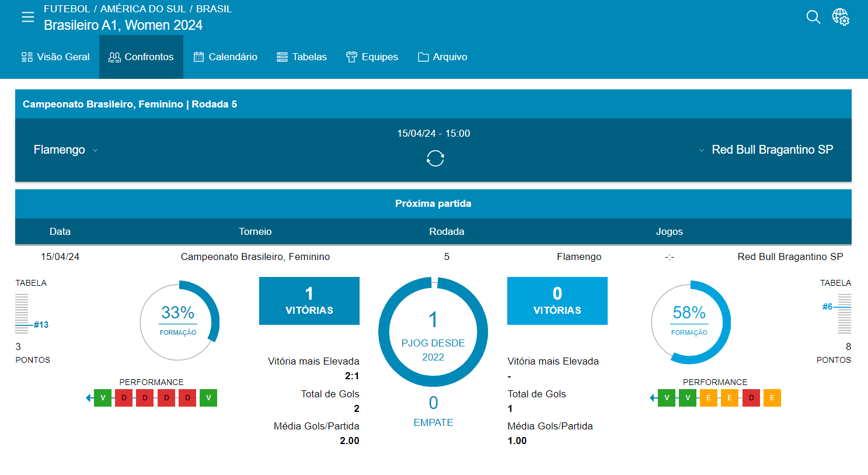Viewport: 868px width, 475px height.
Task: Click Red Bull Bragantino's 1.00 average goals value
Action: [x=517, y=441]
